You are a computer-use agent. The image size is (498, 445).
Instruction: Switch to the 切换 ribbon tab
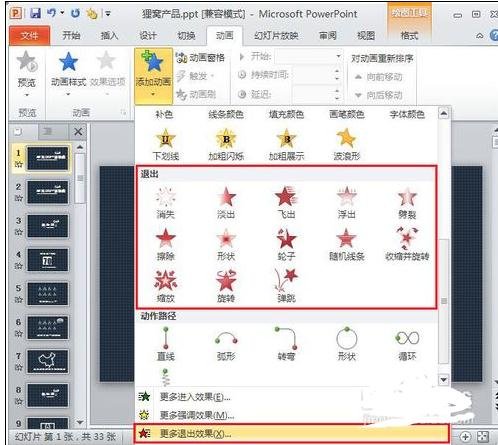point(186,35)
